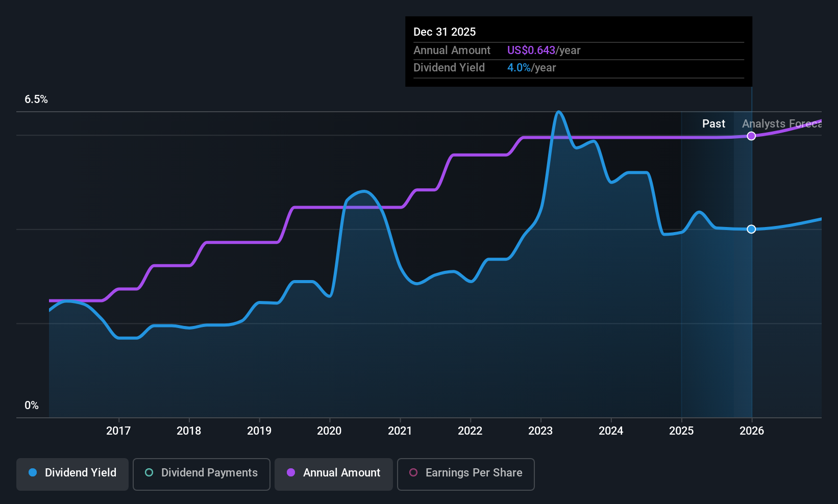The image size is (838, 504).
Task: Click the Past region label
Action: coord(713,123)
